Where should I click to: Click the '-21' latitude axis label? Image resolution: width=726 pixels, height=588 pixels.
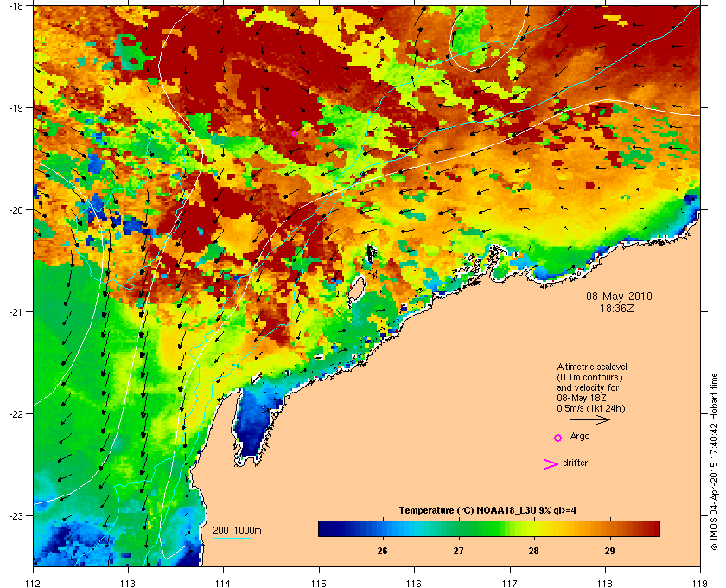(15, 311)
